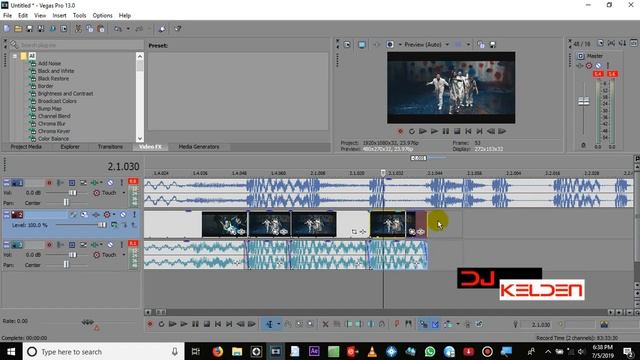Viewport: 640px width, 360px height.
Task: Click the preview stop button
Action: (x=457, y=131)
